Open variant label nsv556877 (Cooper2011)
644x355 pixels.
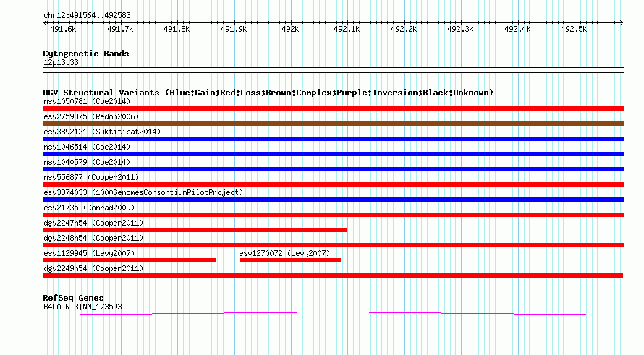pos(91,177)
